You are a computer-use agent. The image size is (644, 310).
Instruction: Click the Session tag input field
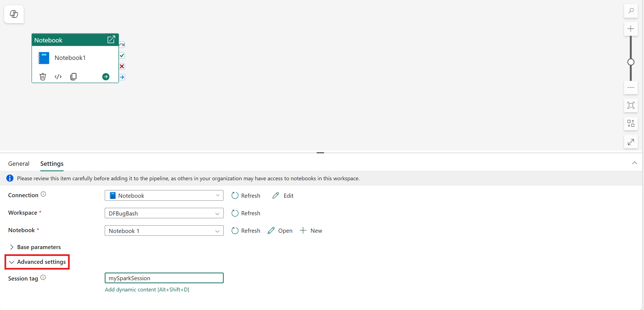click(x=164, y=278)
